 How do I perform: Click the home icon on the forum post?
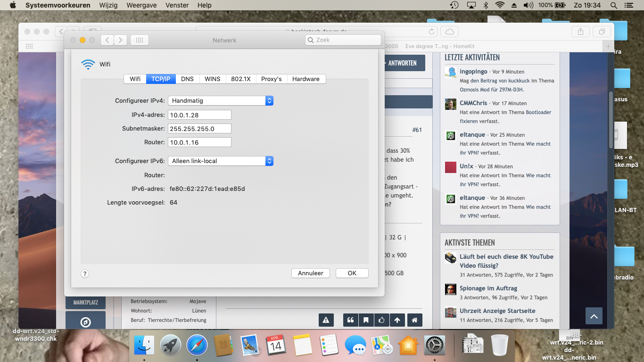(x=414, y=320)
